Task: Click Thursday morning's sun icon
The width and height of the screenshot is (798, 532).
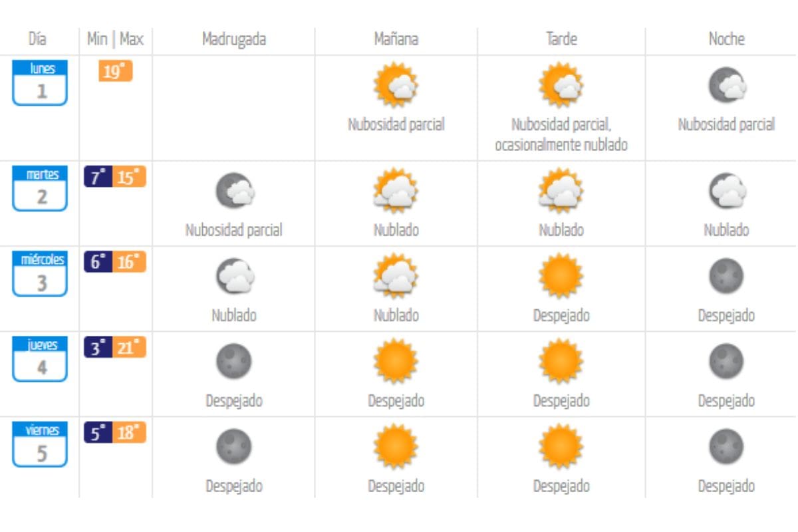Action: point(396,361)
